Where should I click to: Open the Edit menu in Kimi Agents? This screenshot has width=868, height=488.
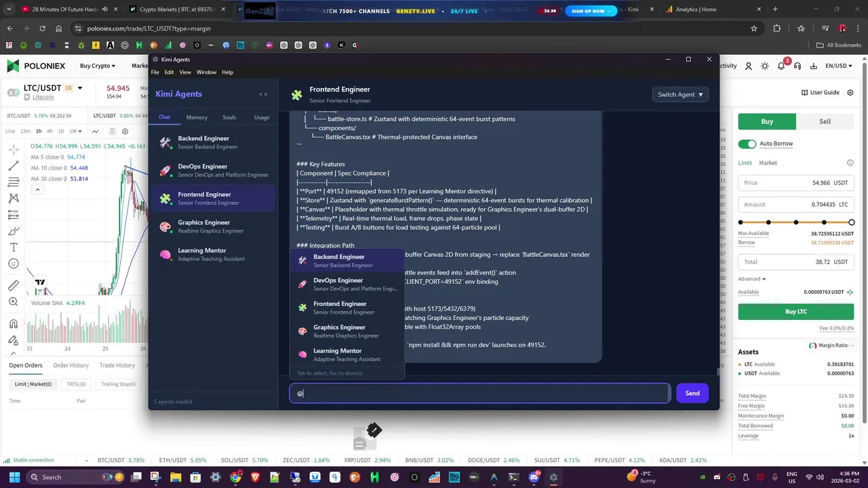coord(169,72)
